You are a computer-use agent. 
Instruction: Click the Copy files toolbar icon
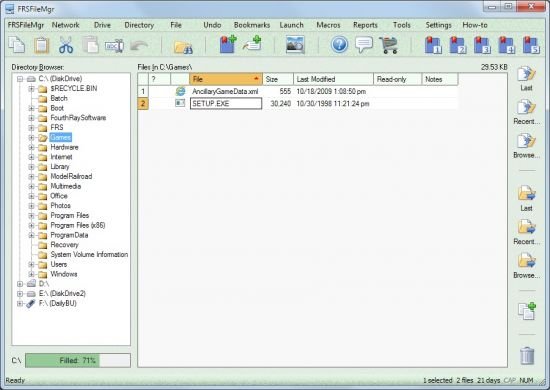click(16, 45)
